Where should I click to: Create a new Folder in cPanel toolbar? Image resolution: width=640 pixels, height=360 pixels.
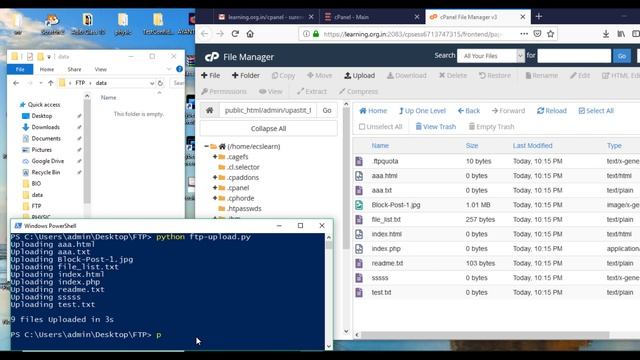click(246, 76)
